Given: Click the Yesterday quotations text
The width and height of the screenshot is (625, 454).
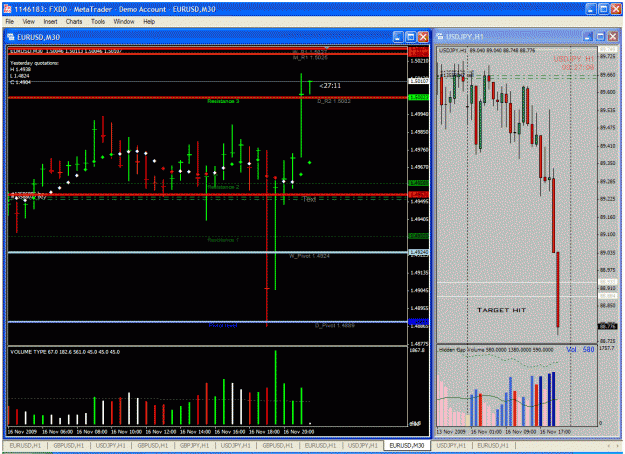Looking at the screenshot, I should tap(34, 63).
